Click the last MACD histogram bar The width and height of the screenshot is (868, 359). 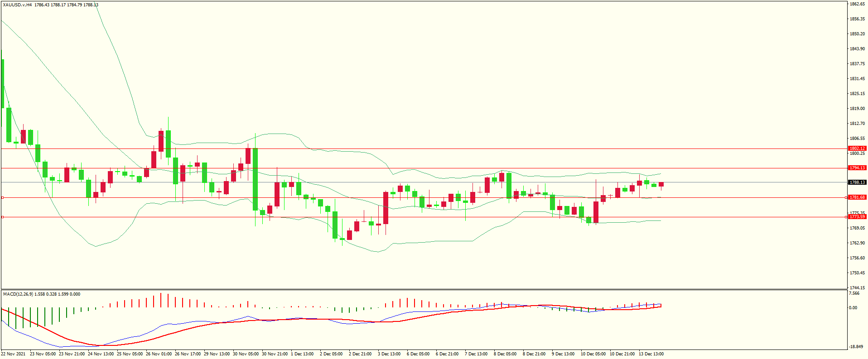[661, 306]
